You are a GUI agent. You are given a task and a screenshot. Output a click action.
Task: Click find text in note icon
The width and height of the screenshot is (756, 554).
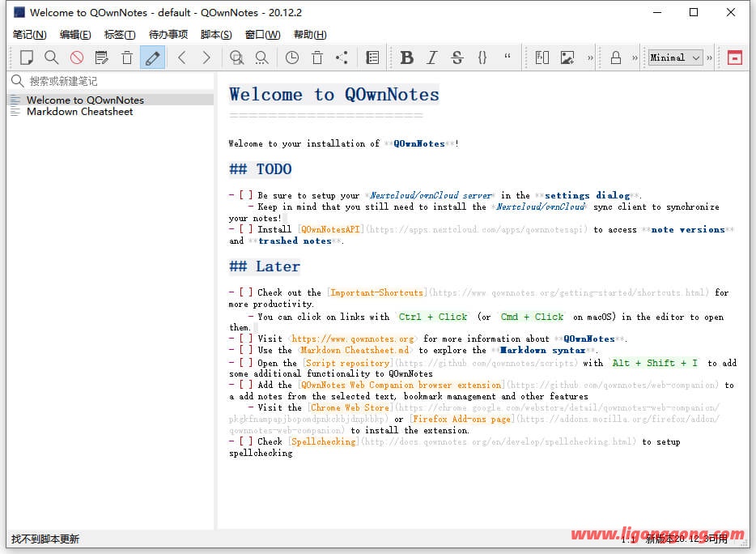(x=236, y=58)
